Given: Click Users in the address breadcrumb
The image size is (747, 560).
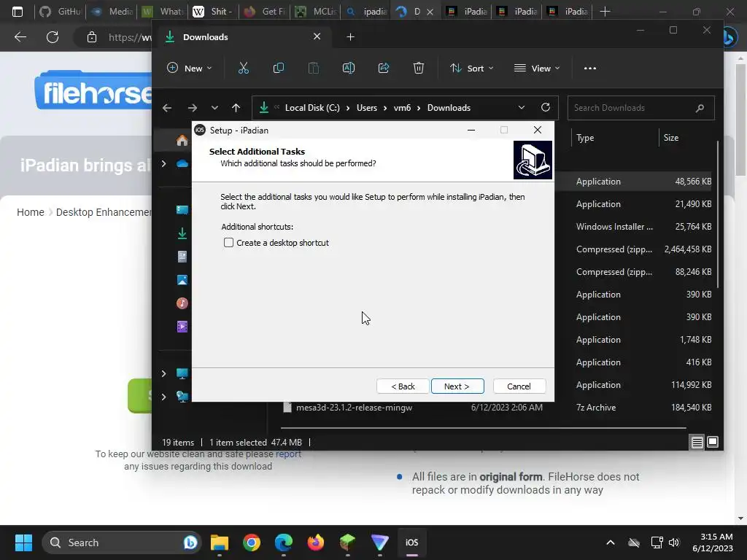Looking at the screenshot, I should tap(367, 108).
